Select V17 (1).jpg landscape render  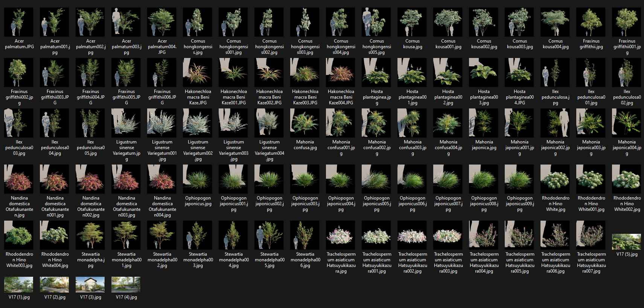pos(19,285)
